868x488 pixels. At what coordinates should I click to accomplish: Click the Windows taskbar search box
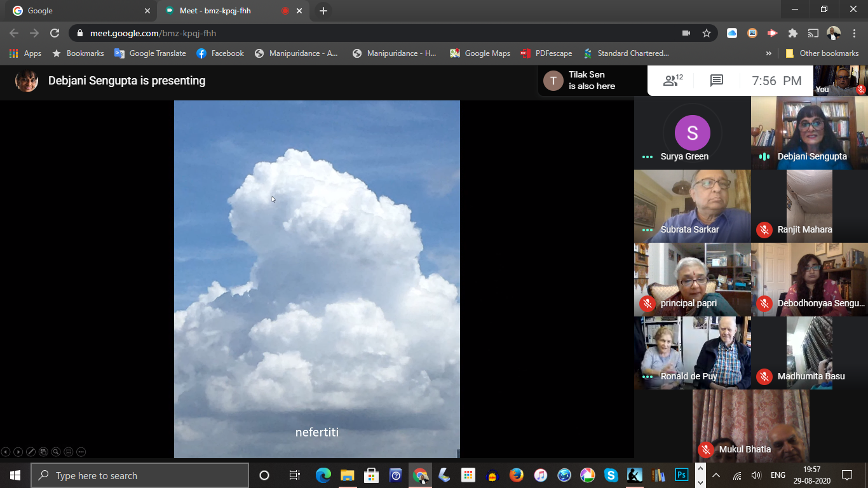point(140,475)
